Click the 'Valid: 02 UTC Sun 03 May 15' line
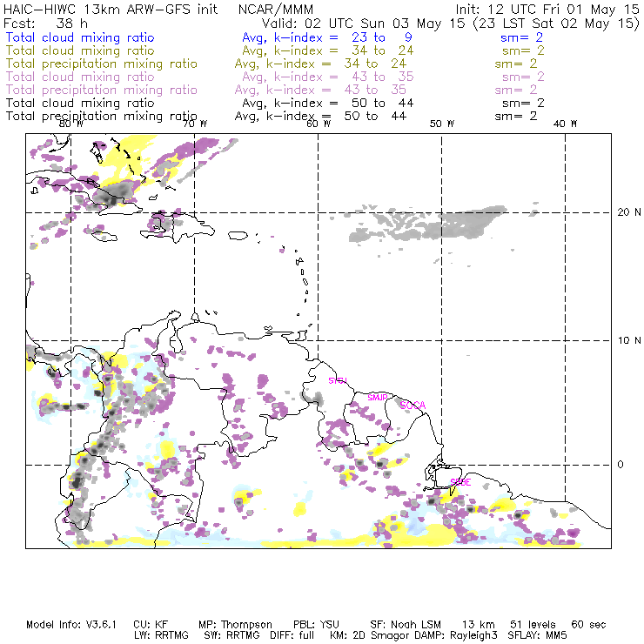644x644 pixels. click(x=364, y=23)
